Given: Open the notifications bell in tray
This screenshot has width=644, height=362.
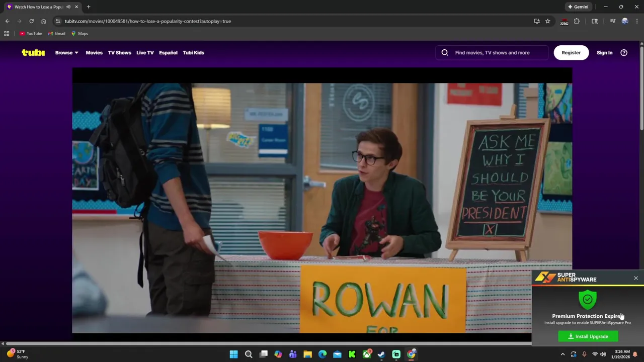Looking at the screenshot, I should pyautogui.click(x=635, y=354).
